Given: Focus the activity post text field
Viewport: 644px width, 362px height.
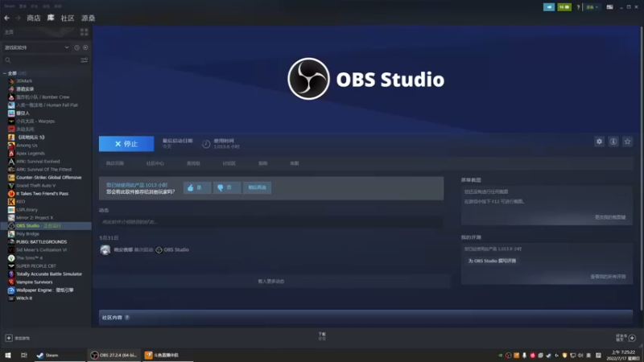Looking at the screenshot, I should tap(271, 222).
